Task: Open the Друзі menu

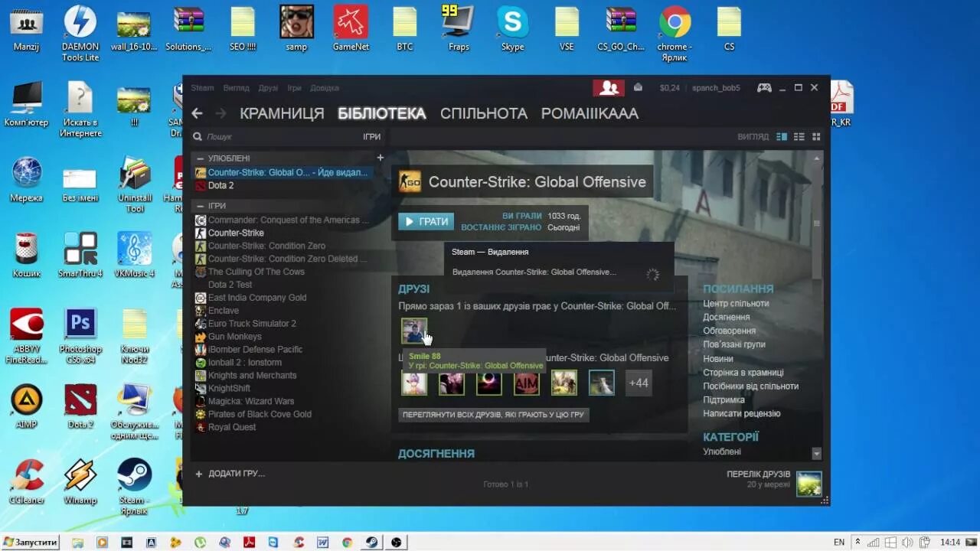Action: point(268,88)
